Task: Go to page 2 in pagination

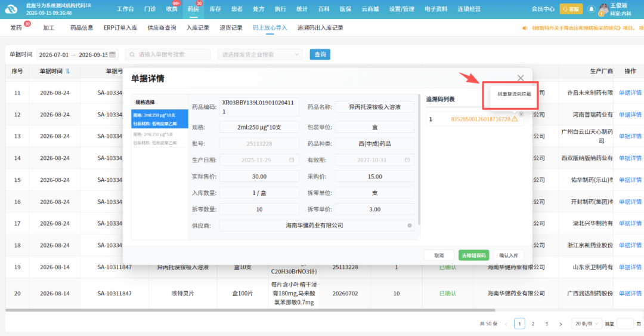Action: (x=533, y=324)
